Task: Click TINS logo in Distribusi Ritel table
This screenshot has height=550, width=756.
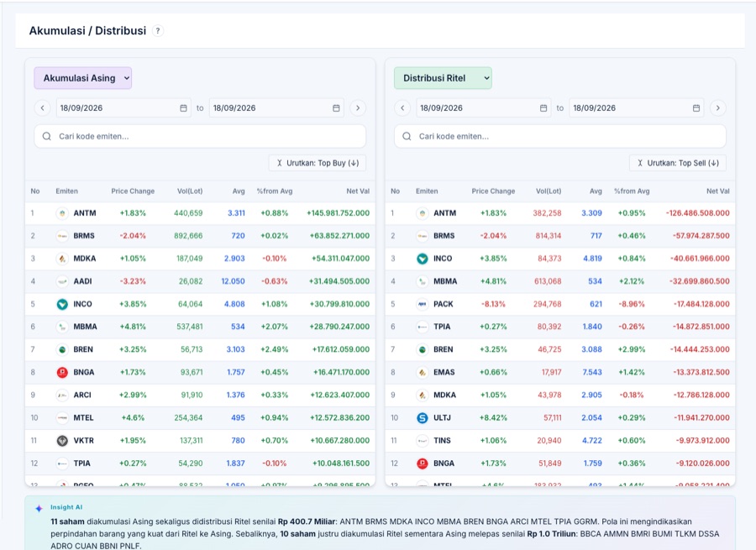Action: point(423,441)
